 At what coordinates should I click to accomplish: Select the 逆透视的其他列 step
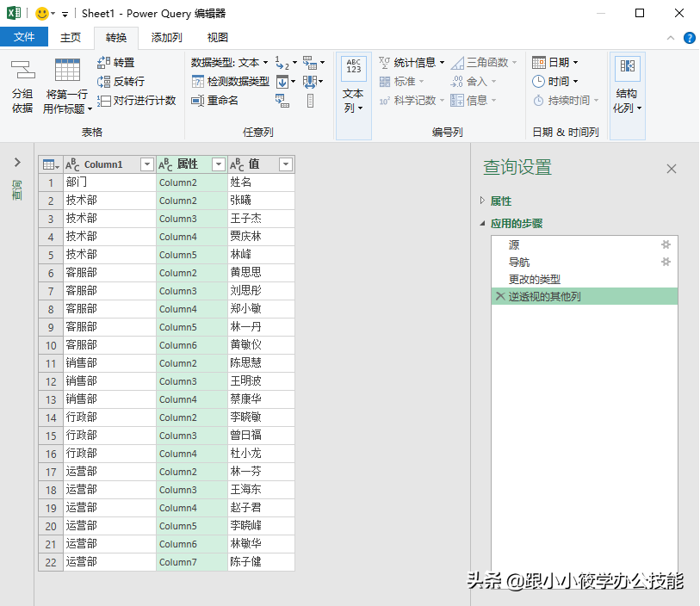click(x=585, y=296)
